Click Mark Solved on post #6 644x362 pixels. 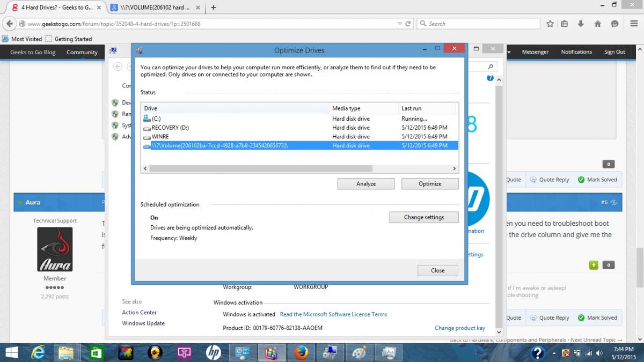598,317
